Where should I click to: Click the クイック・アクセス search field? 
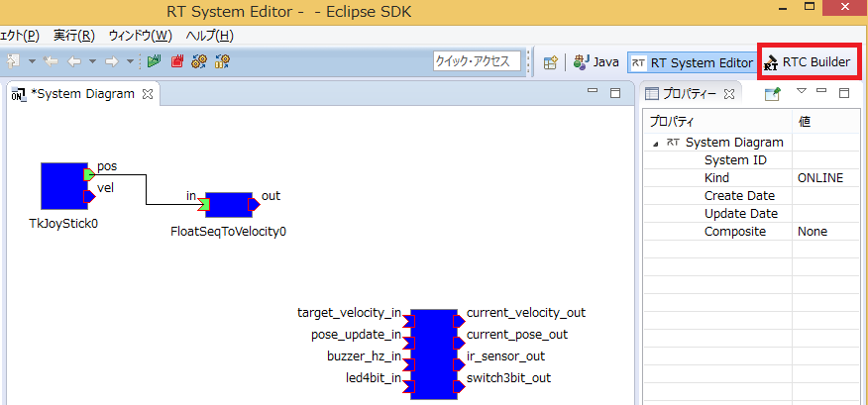477,61
